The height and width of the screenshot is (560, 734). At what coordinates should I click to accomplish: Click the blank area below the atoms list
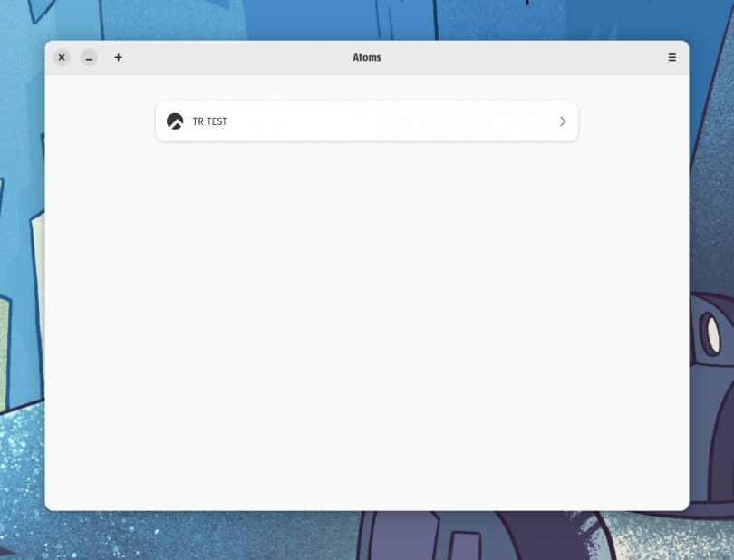(367, 317)
